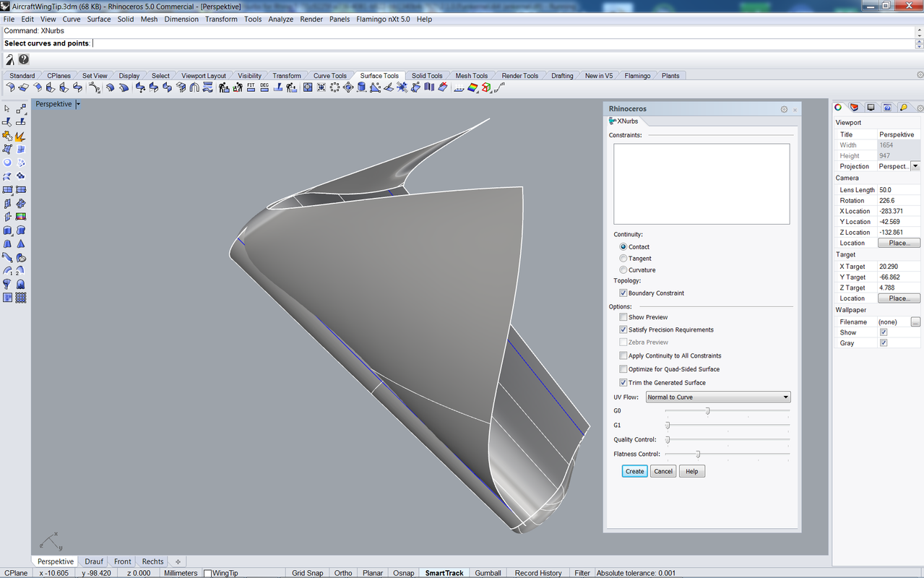Viewport: 924px width, 578px height.
Task: Select the Pipe tool in left sidebar
Action: point(7,256)
